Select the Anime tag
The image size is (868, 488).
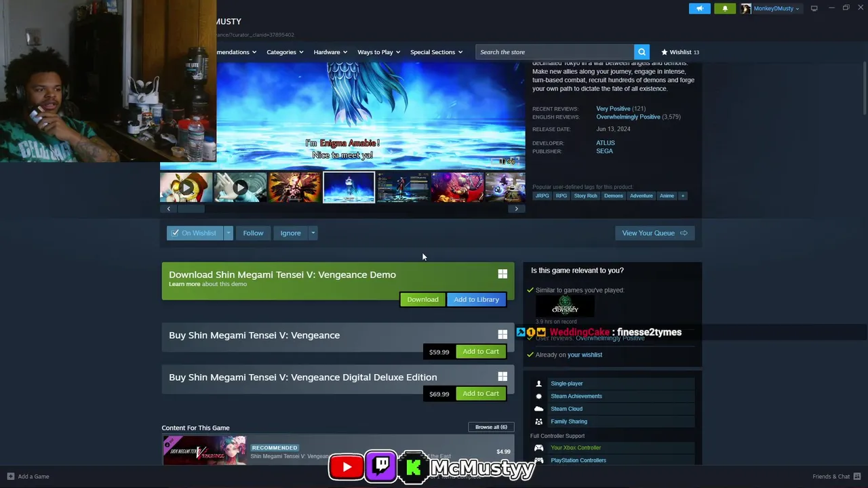point(667,196)
